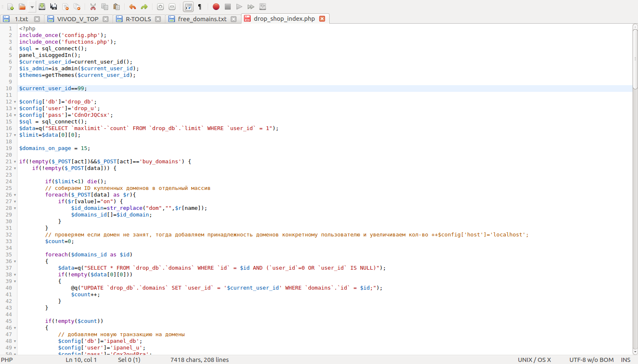This screenshot has width=638, height=364.
Task: Click the UPDATE query line 40
Action: 227,288
